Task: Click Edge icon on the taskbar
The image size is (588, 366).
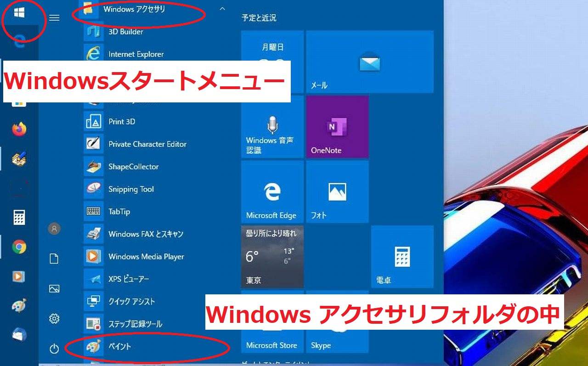Action: pos(19,41)
